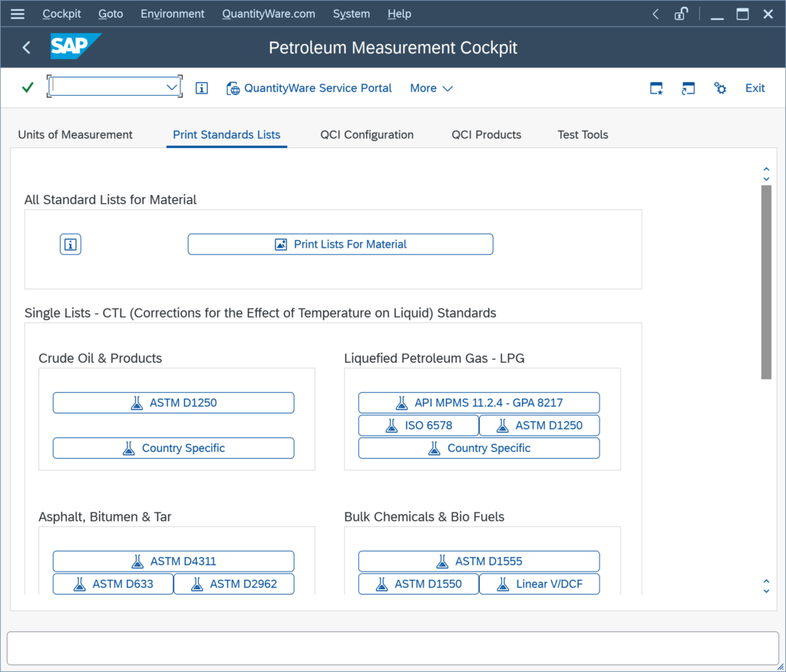Go back using SAP back arrow
The image size is (786, 672).
(x=27, y=48)
